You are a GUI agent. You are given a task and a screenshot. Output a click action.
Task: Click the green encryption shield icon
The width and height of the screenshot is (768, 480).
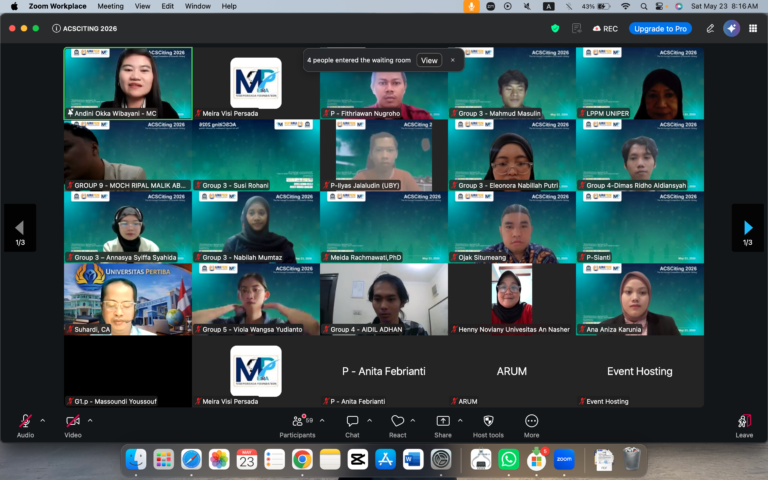click(555, 28)
